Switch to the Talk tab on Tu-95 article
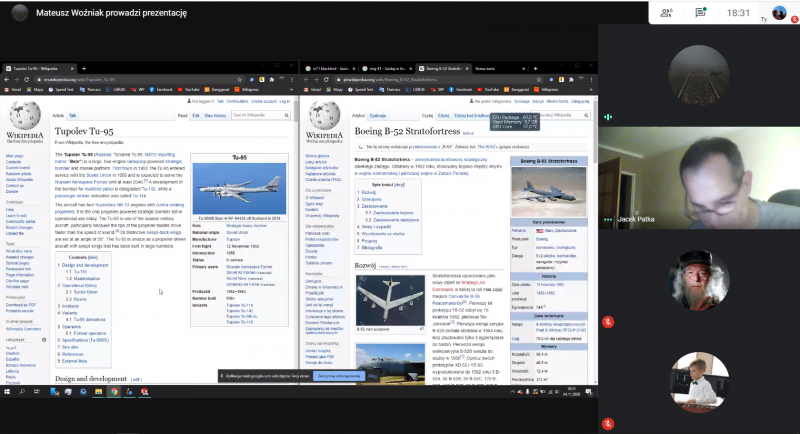The height and width of the screenshot is (434, 800). [73, 116]
